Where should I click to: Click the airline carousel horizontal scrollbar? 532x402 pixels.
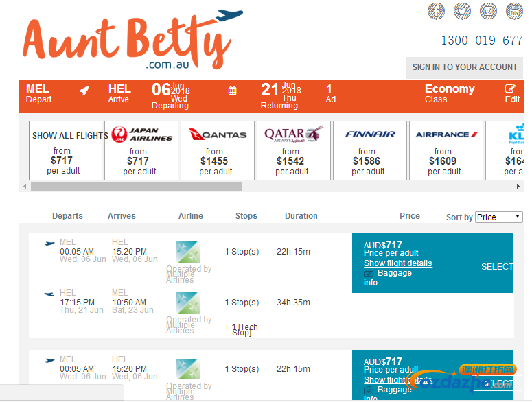click(x=137, y=187)
